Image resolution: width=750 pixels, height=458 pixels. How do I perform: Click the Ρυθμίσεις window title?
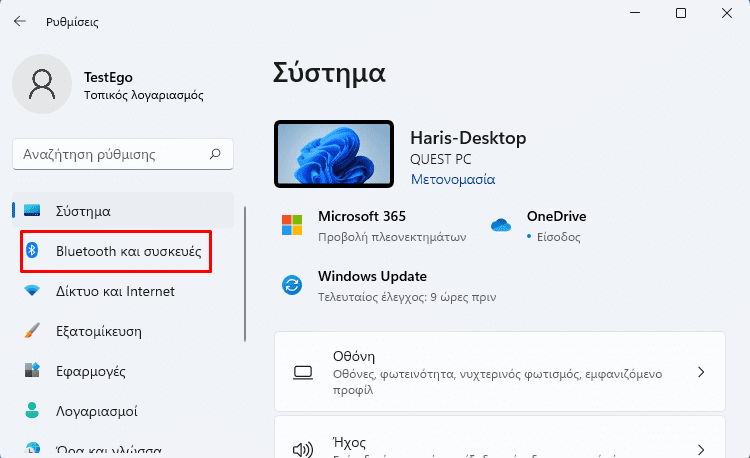click(x=72, y=22)
